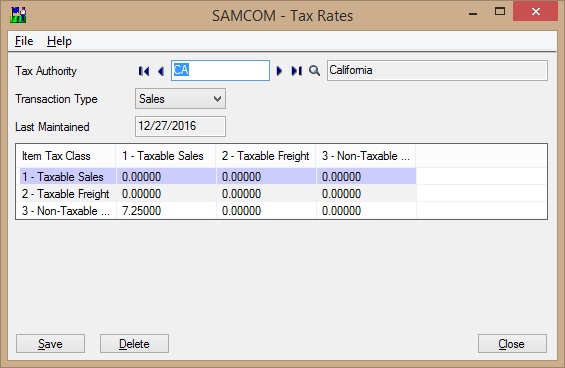This screenshot has height=368, width=565.
Task: Click Taxable Sales row rate under Taxable Freight column
Action: pyautogui.click(x=266, y=177)
